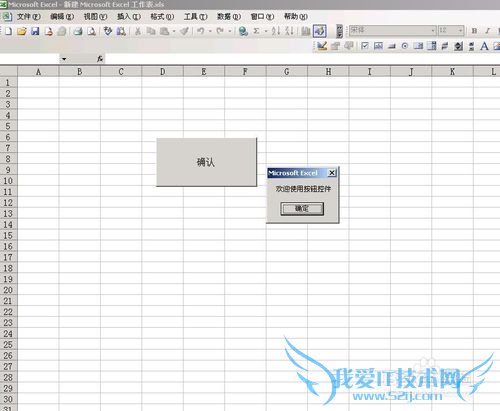Click the Save floppy disk icon

pos(35,31)
